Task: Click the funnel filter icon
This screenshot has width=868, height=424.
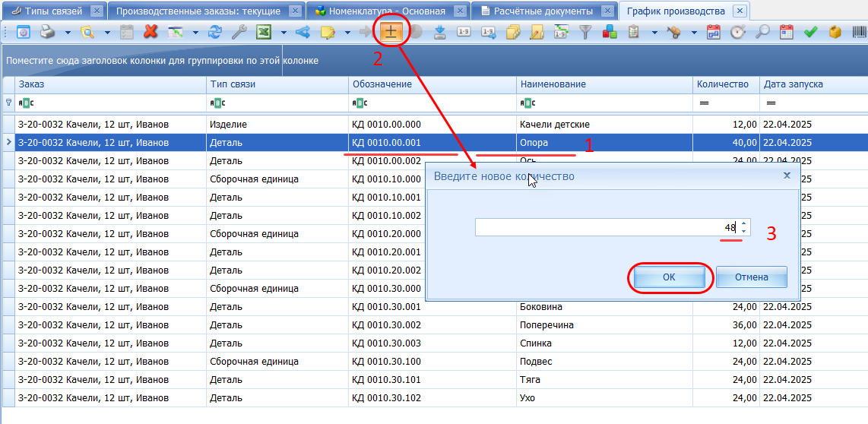Action: (x=585, y=33)
